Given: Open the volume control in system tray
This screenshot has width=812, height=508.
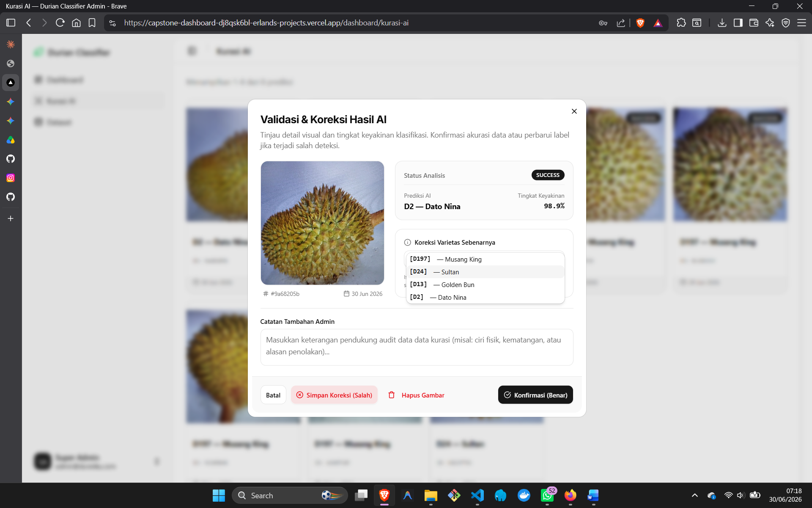Looking at the screenshot, I should pos(741,495).
